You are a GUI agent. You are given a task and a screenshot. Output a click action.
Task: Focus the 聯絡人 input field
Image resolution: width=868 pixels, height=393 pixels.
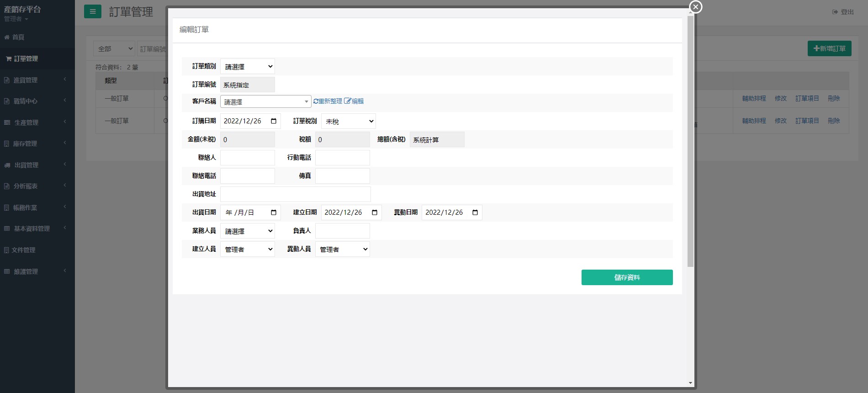(x=248, y=158)
